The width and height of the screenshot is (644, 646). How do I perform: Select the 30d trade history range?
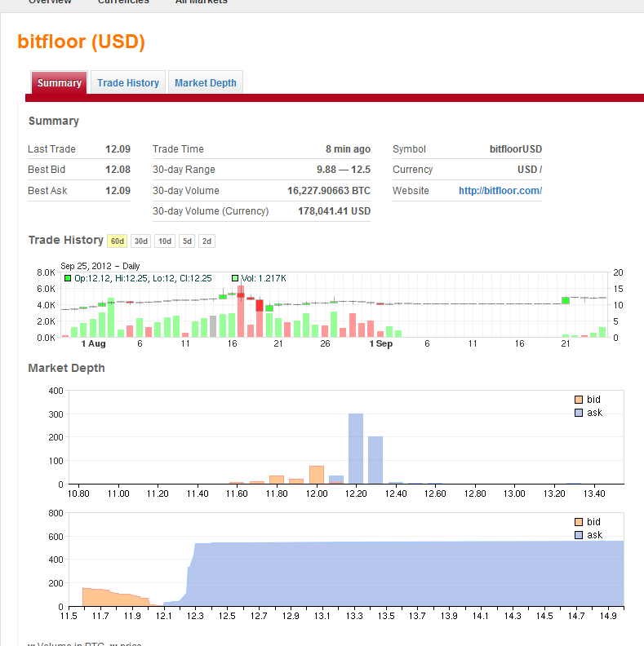(140, 241)
